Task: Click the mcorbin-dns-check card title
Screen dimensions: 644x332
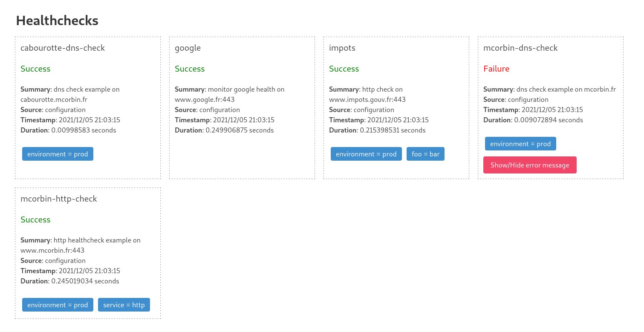Action: pos(520,48)
